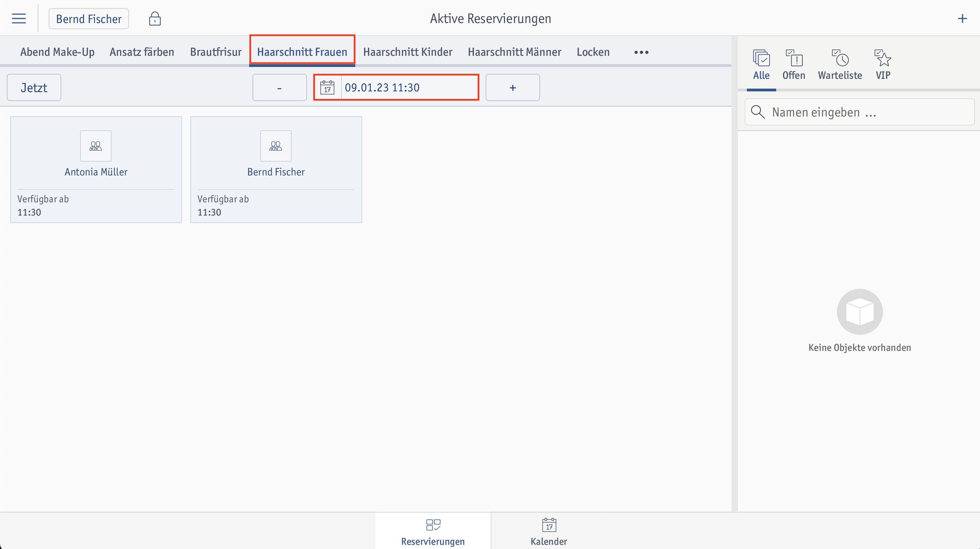Open the Reservierungen bottom tab
The height and width of the screenshot is (549, 980).
tap(433, 531)
